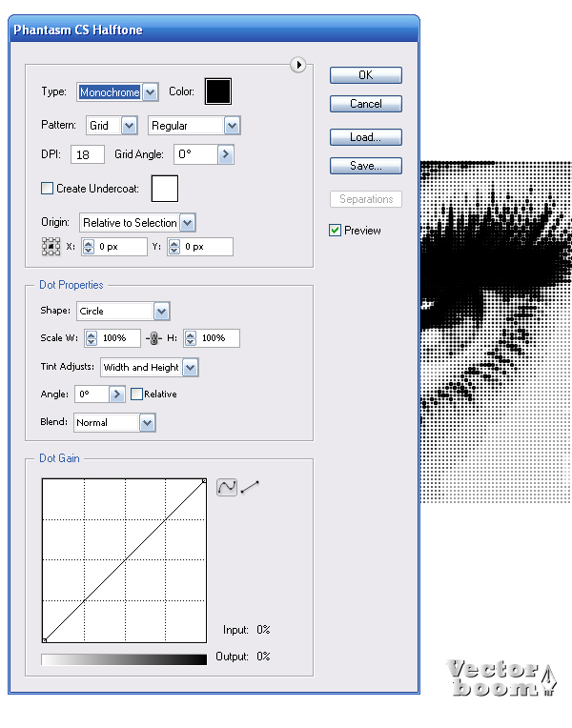Enable the Create Undercoat checkbox

coord(47,188)
